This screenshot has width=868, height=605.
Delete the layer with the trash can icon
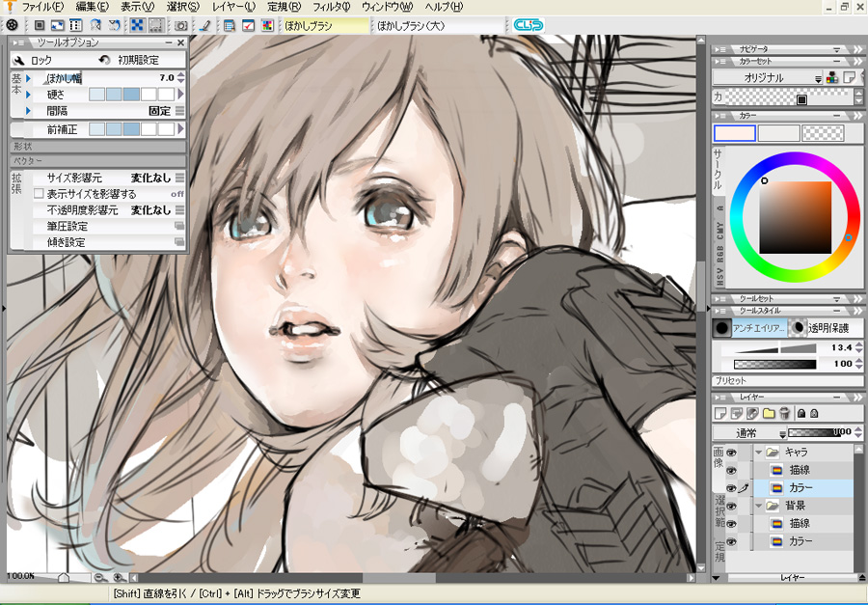tap(784, 413)
